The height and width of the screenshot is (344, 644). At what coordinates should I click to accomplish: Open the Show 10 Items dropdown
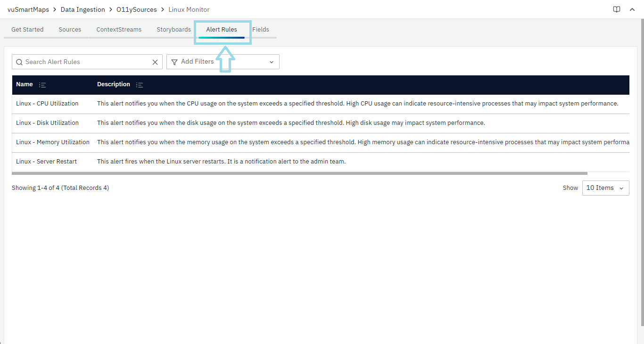[x=605, y=188]
